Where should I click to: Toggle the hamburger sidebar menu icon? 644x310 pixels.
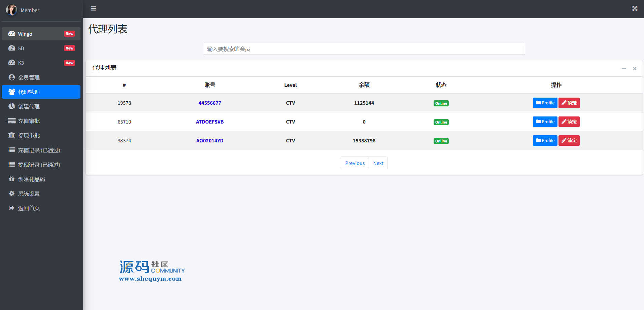click(94, 8)
